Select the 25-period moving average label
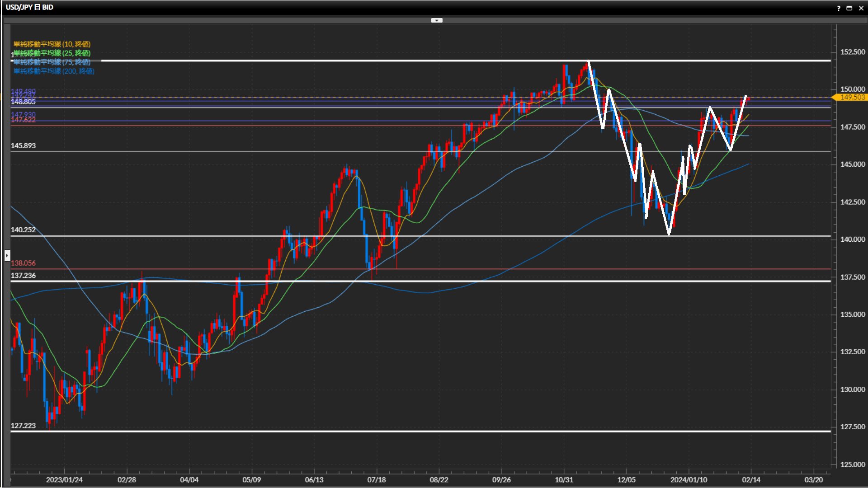 [x=52, y=53]
